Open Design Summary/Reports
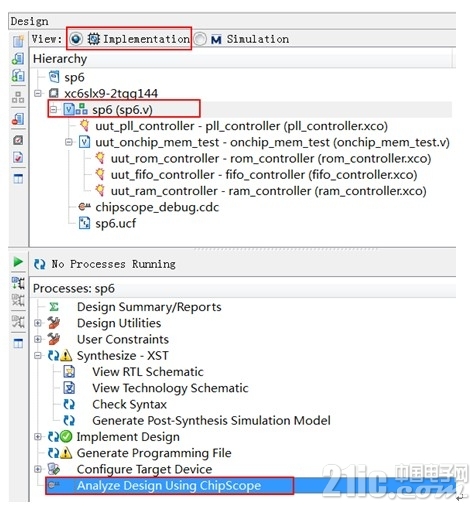Viewport: 476px width, 507px height. pyautogui.click(x=149, y=307)
